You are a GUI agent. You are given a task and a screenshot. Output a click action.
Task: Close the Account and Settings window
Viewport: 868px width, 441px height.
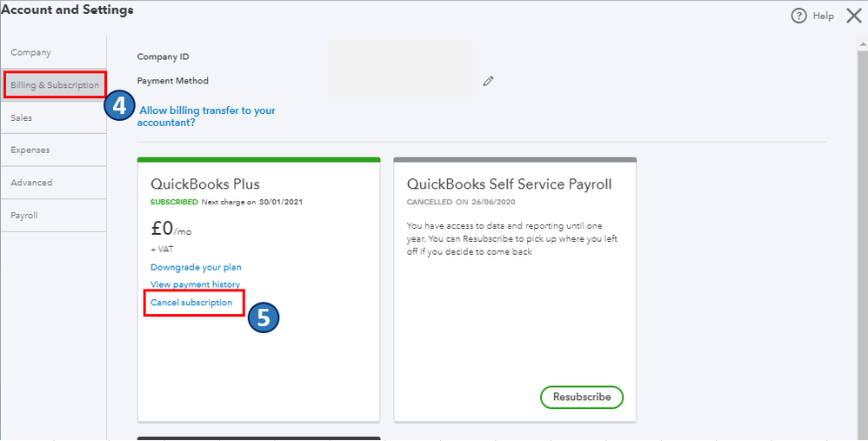[x=853, y=16]
